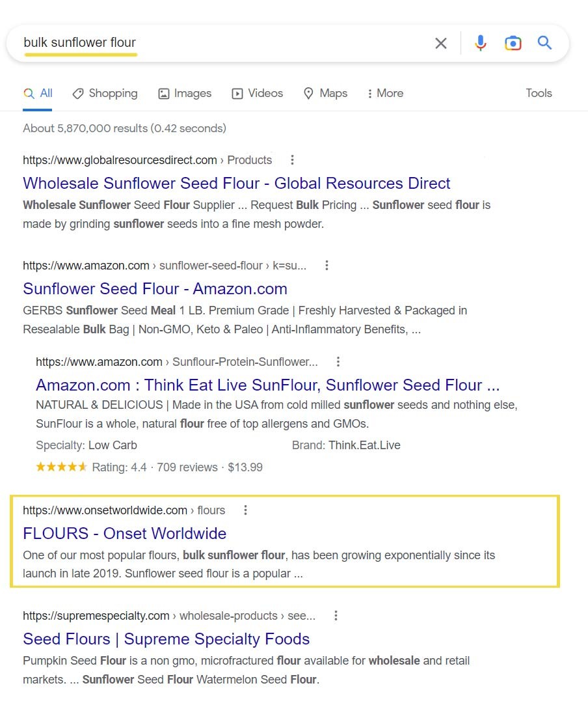
Task: Open options dots for Global Resources Direct result
Action: 292,160
